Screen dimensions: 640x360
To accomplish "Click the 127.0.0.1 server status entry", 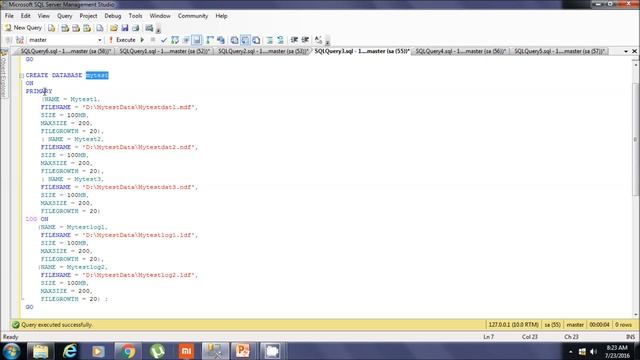I will [x=513, y=325].
